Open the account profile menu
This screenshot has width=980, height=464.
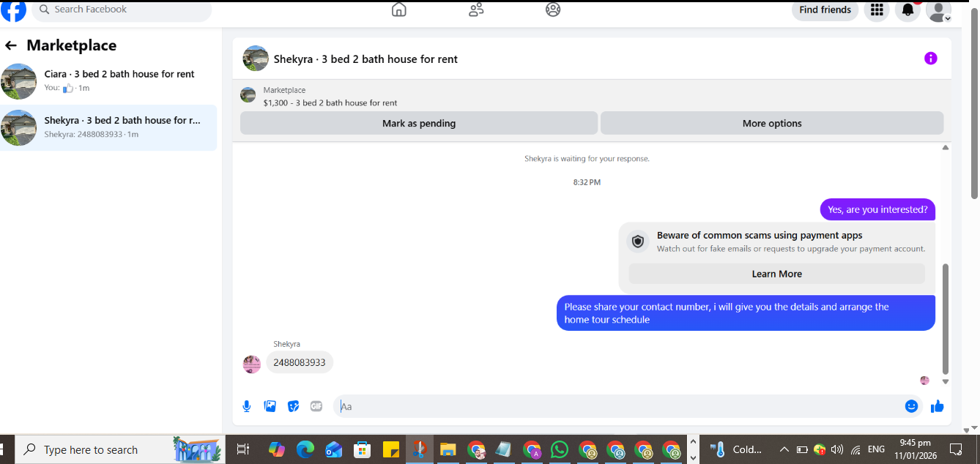tap(939, 10)
